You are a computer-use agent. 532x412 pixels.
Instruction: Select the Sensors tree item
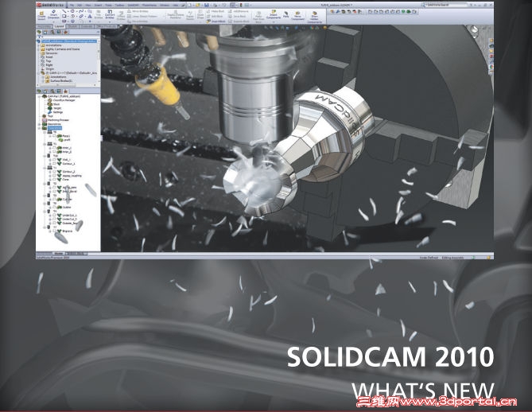click(49, 53)
